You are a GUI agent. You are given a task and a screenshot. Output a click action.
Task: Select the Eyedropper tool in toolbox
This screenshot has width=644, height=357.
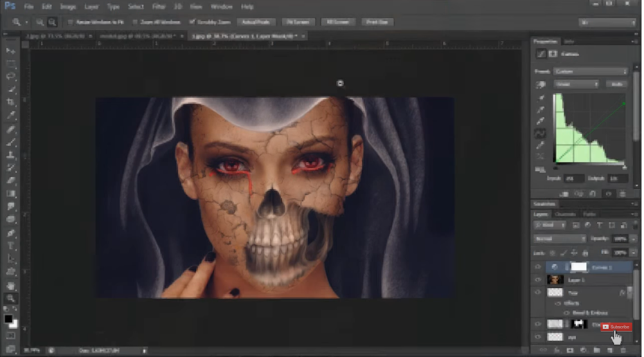[10, 116]
